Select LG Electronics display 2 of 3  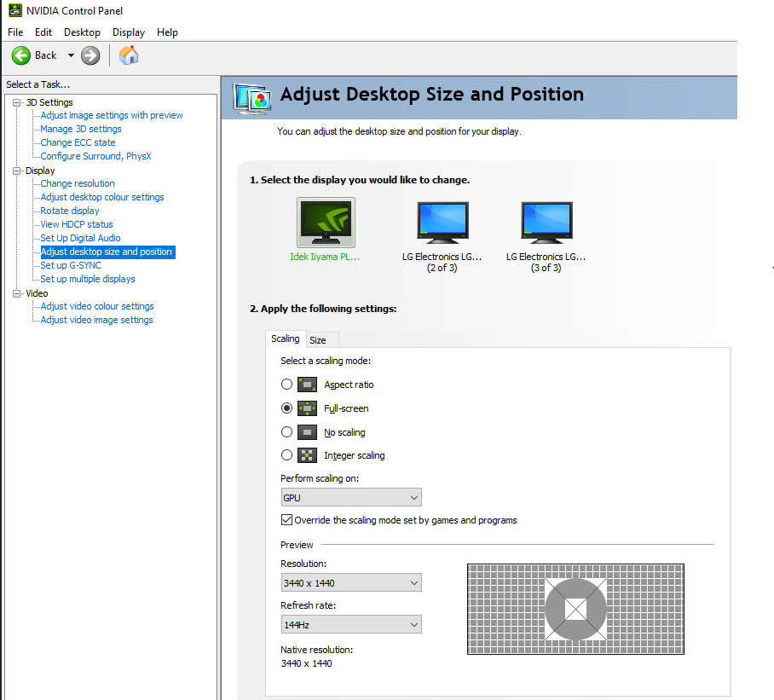click(x=442, y=223)
